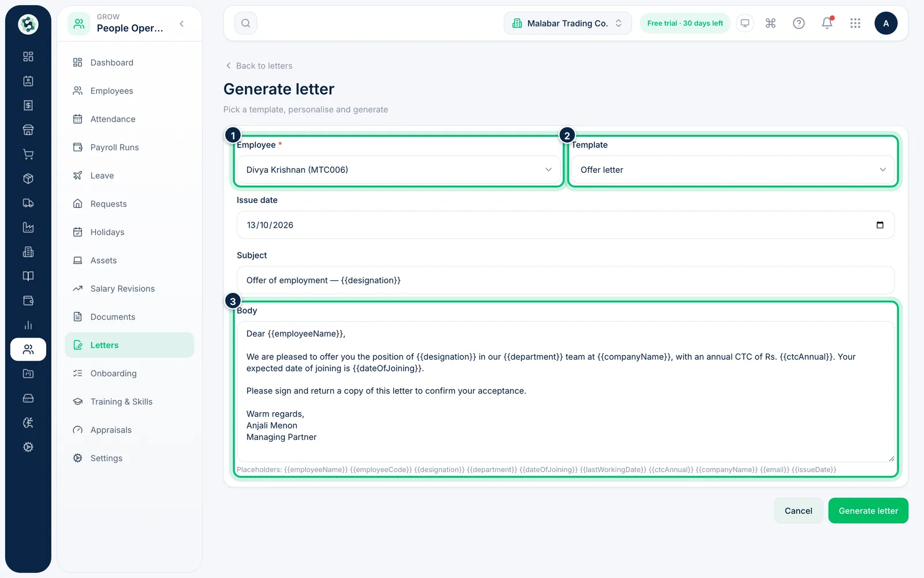Click into the Subject input field
924x578 pixels.
coord(565,280)
